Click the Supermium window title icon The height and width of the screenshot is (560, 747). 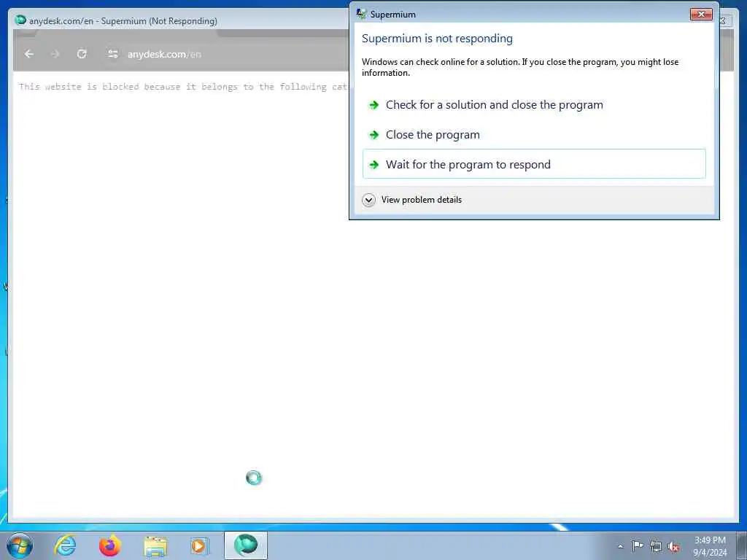click(x=20, y=20)
